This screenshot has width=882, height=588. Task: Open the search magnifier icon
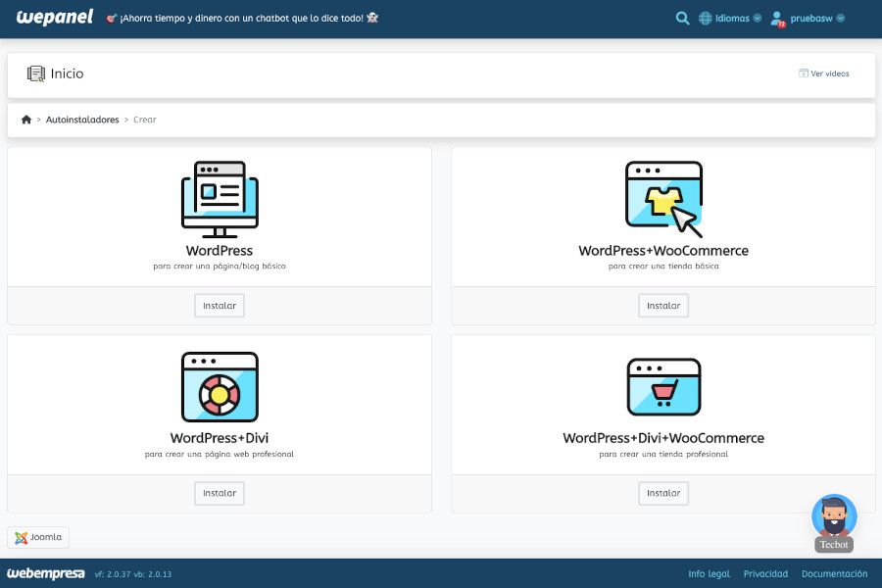click(x=682, y=18)
